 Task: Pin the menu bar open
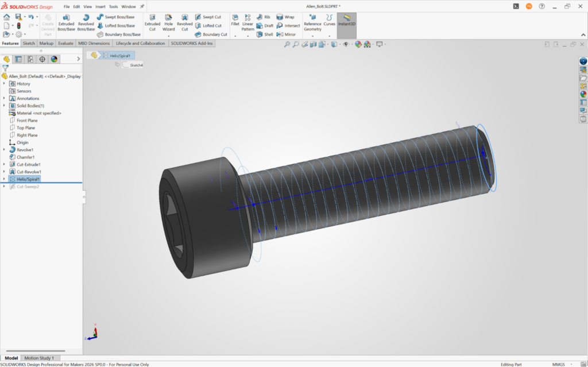(x=142, y=6)
